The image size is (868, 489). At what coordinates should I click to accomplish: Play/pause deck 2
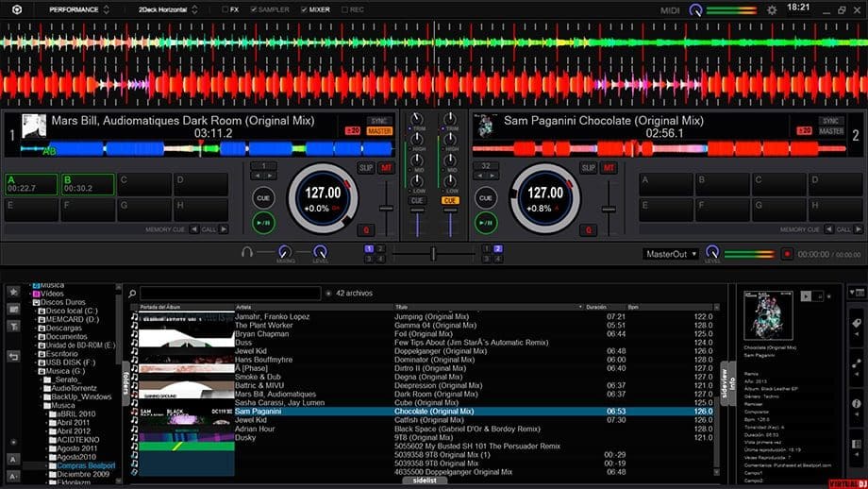(x=486, y=223)
